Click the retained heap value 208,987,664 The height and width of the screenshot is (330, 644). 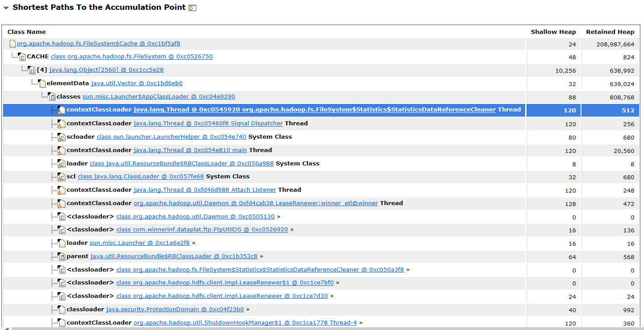[x=615, y=44]
